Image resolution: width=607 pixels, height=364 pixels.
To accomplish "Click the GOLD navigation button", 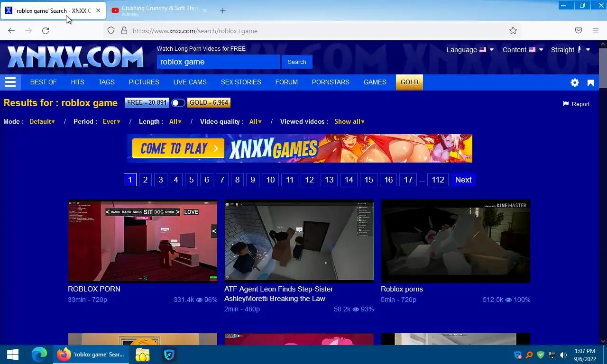I will pyautogui.click(x=409, y=82).
